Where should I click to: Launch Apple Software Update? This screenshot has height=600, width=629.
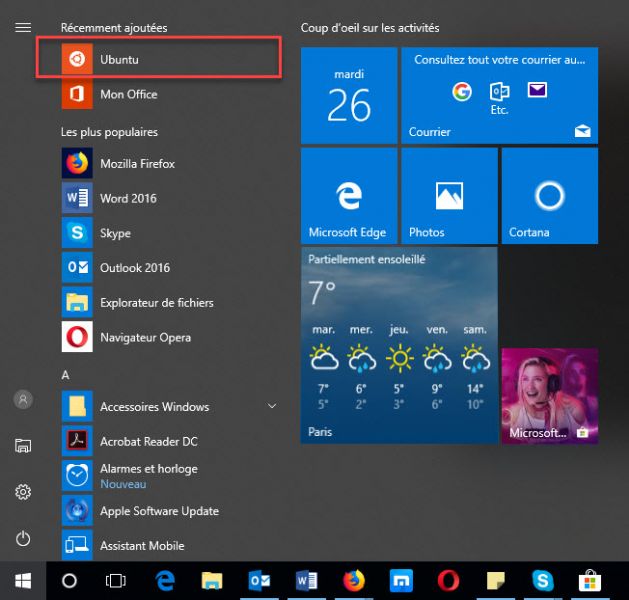coord(170,511)
